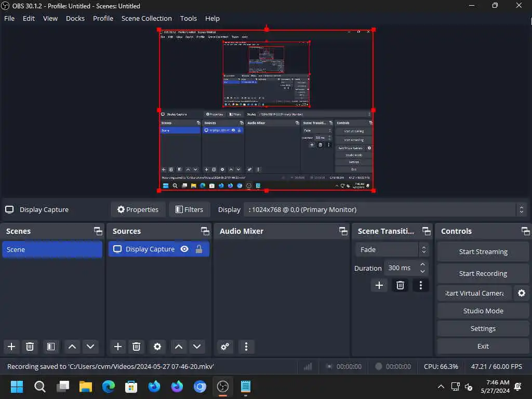Click the 47.21 / 60.00 FPS readout

(496, 366)
